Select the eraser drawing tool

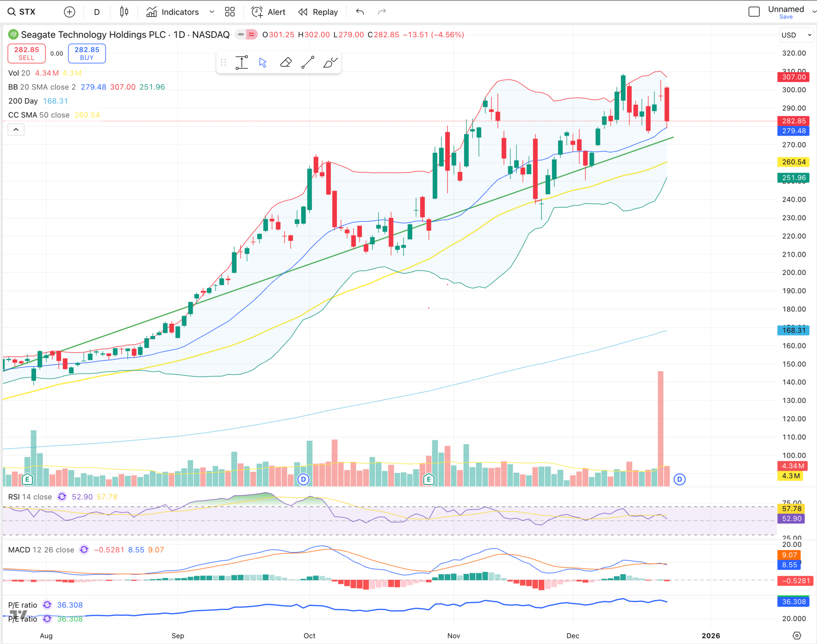[286, 63]
